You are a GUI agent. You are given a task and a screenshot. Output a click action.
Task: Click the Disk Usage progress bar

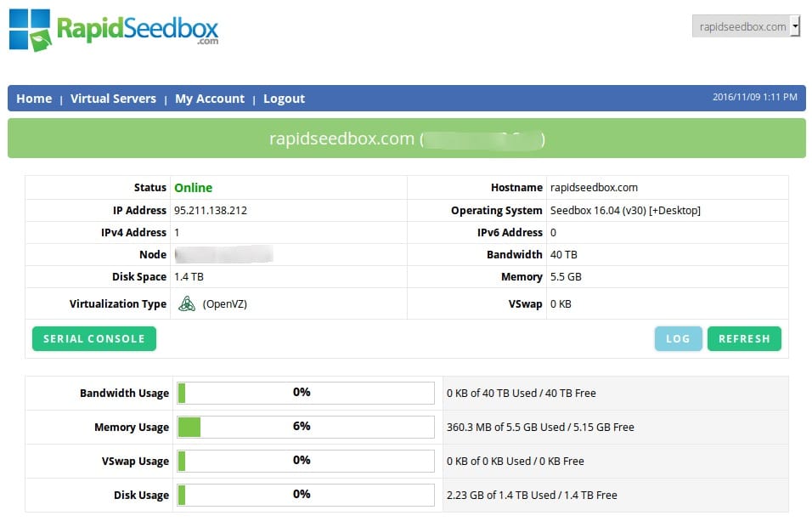(x=306, y=495)
